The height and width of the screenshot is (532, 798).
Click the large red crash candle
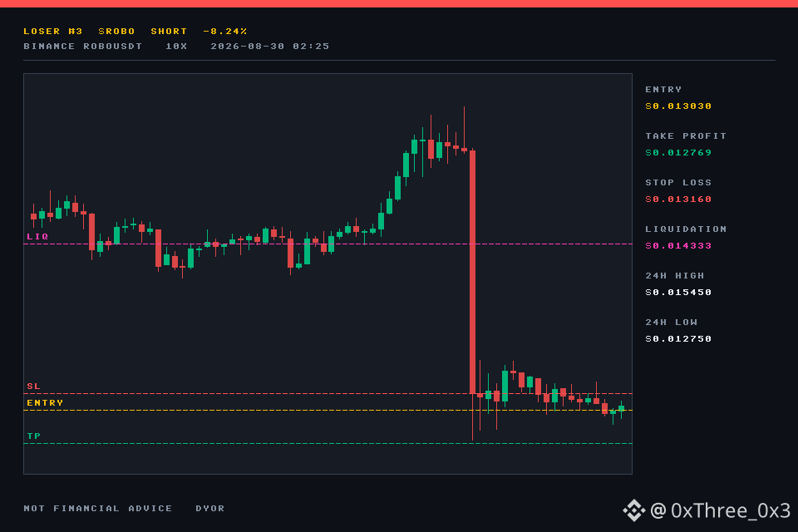[472, 272]
